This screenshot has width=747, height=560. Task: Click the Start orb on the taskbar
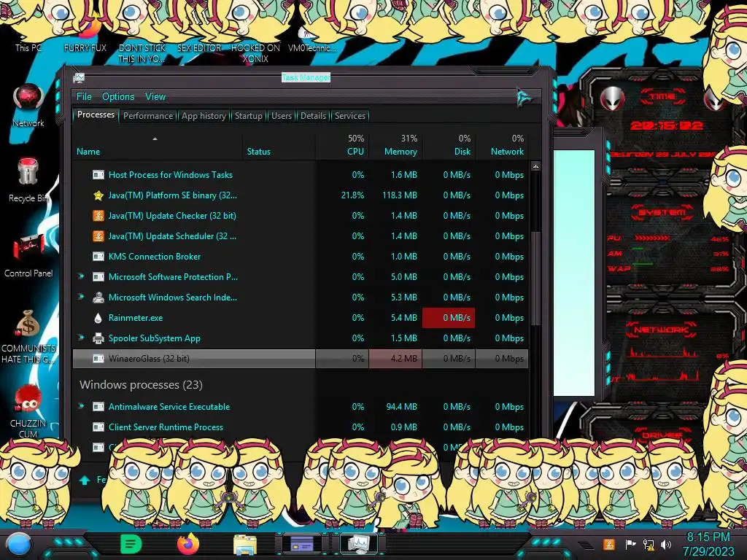coord(18,545)
